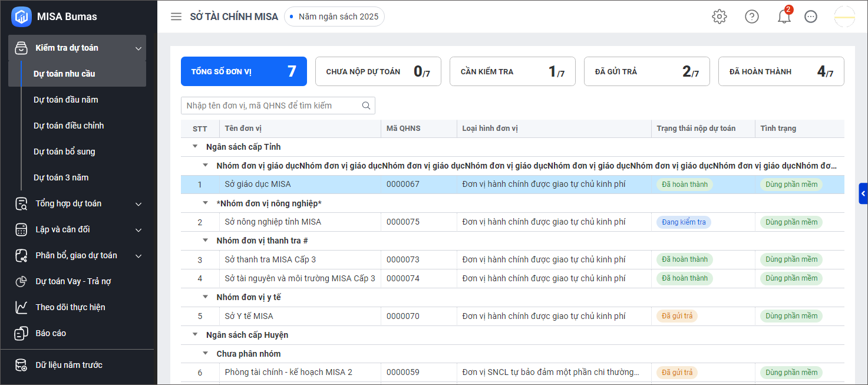Collapse the Ngân sách cấp Tỉnh group
The image size is (868, 385).
[x=195, y=147]
